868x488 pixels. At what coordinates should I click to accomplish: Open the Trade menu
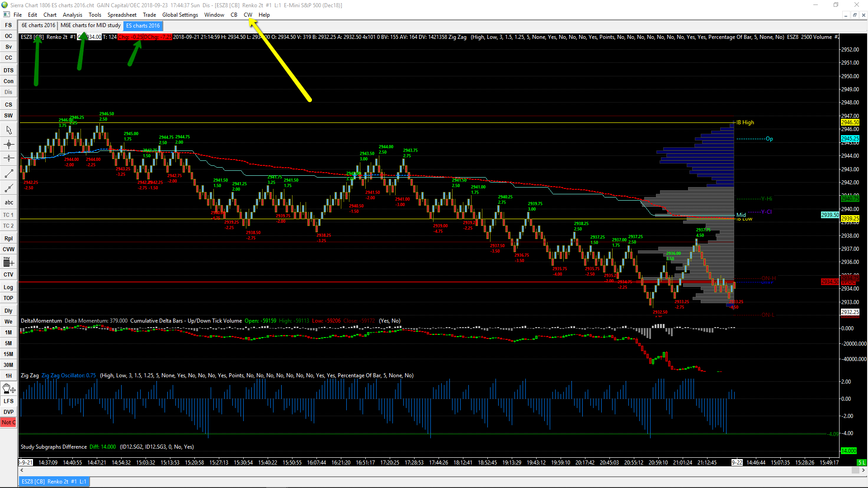pyautogui.click(x=149, y=15)
